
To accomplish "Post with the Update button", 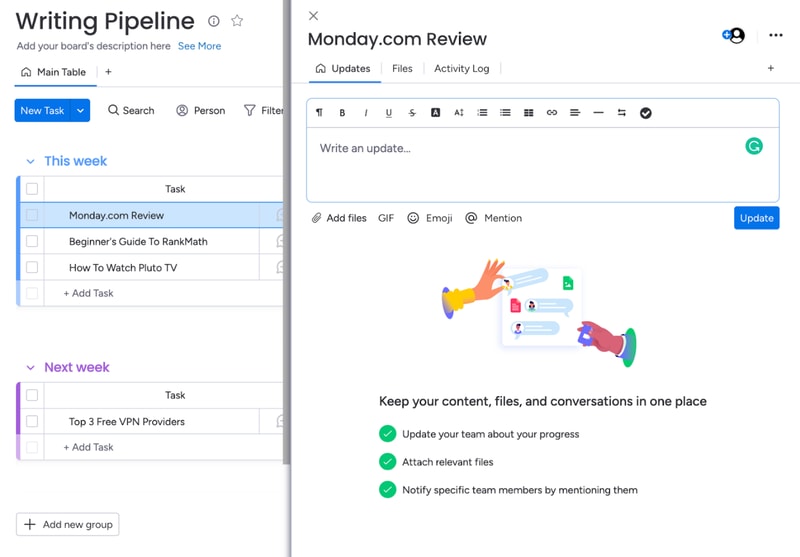I will 757,218.
